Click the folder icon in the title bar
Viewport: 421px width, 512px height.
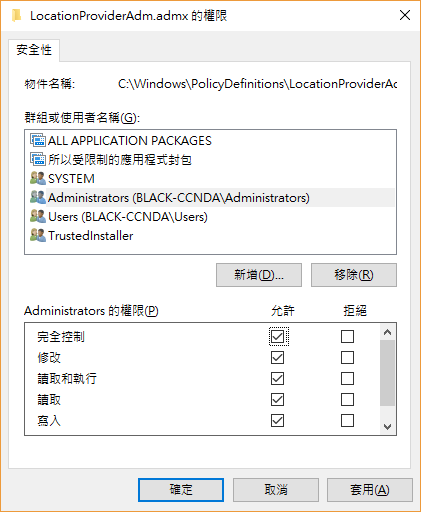(16, 16)
